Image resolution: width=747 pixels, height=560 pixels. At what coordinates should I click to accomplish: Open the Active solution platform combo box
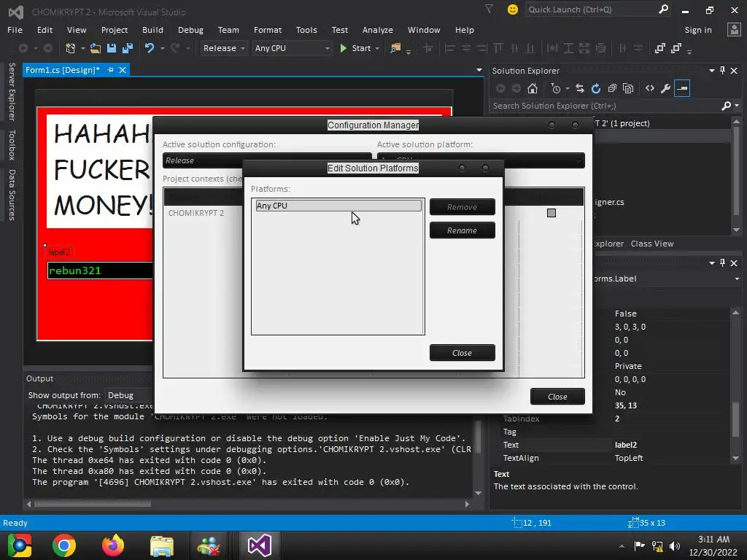[481, 160]
